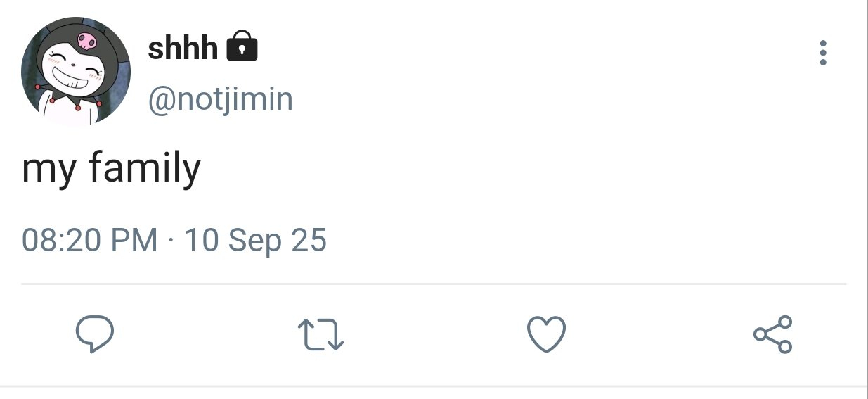Click the "08:20 PM" time in the timestamp
This screenshot has width=868, height=399.
click(89, 241)
